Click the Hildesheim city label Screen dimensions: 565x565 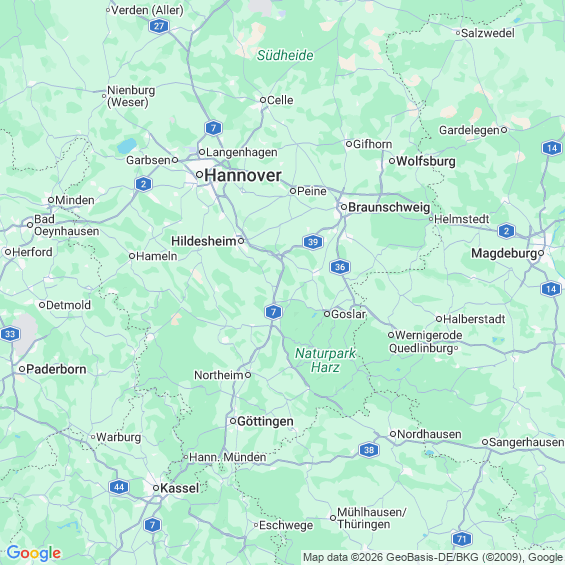coord(204,241)
